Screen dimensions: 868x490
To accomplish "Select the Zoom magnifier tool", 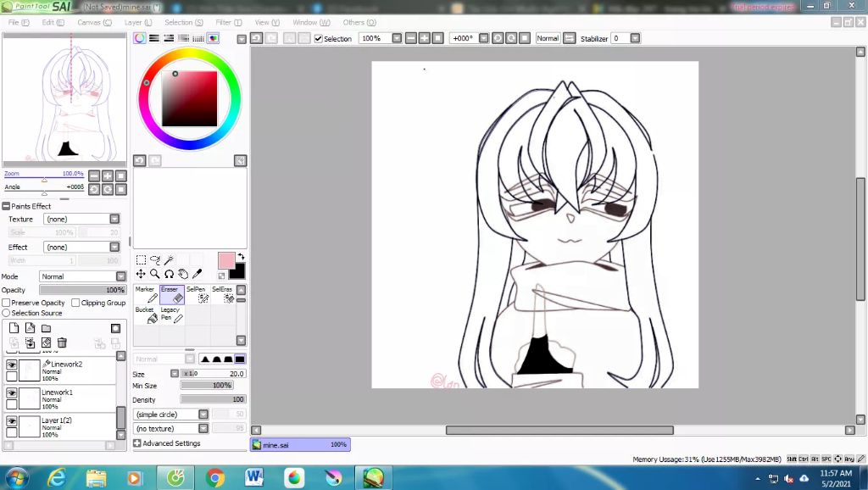I will coord(155,274).
